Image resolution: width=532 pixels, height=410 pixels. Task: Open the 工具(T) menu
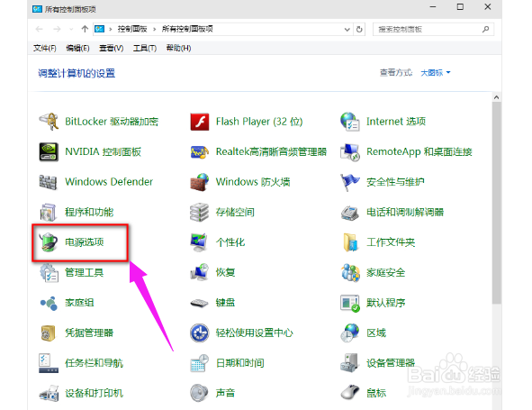145,49
